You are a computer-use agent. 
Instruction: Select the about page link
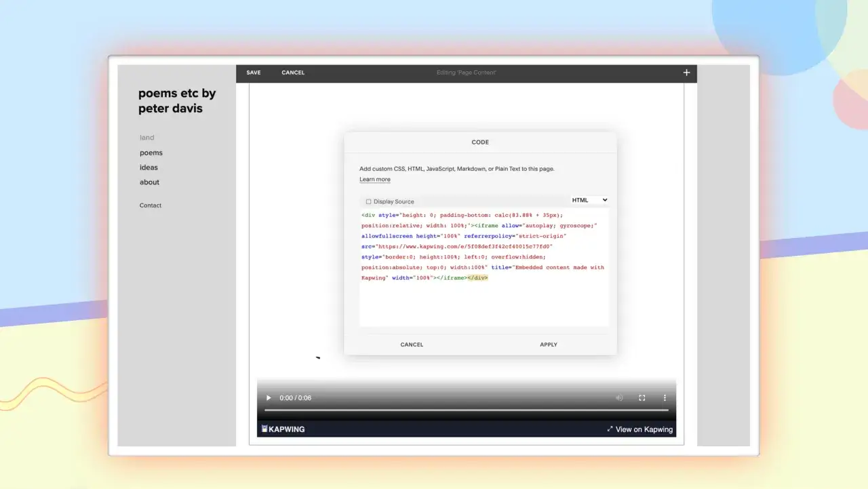coord(149,182)
